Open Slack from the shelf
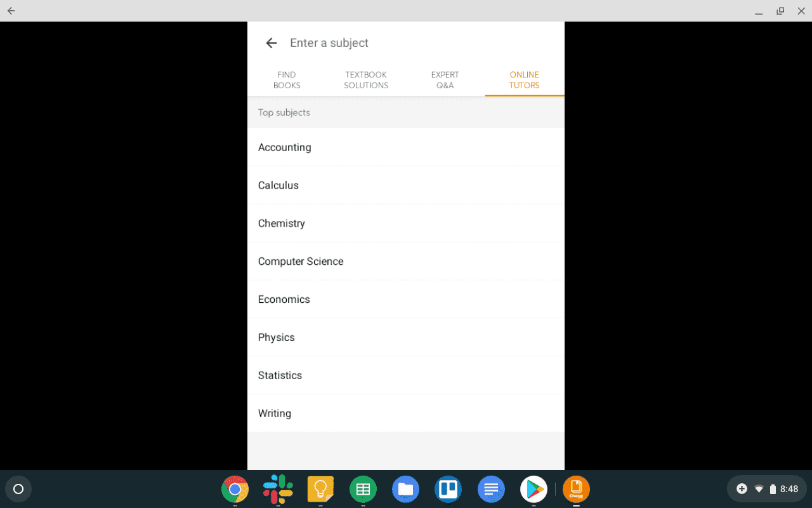The image size is (812, 508). pyautogui.click(x=278, y=489)
